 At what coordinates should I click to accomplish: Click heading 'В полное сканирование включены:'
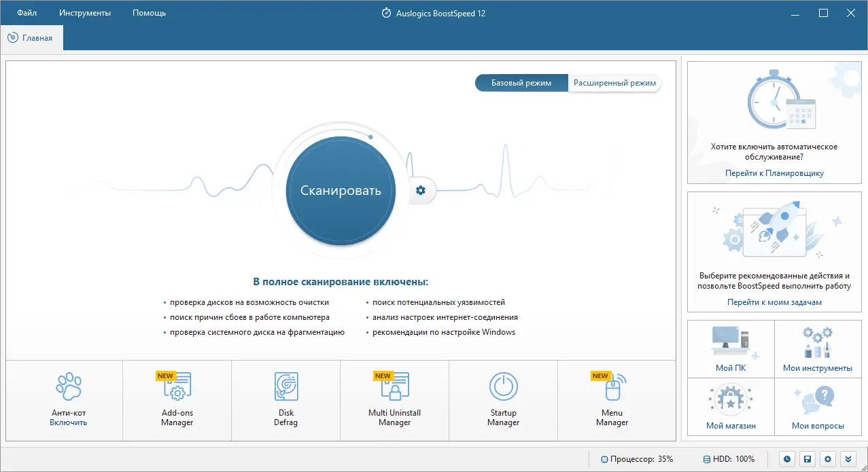click(341, 281)
